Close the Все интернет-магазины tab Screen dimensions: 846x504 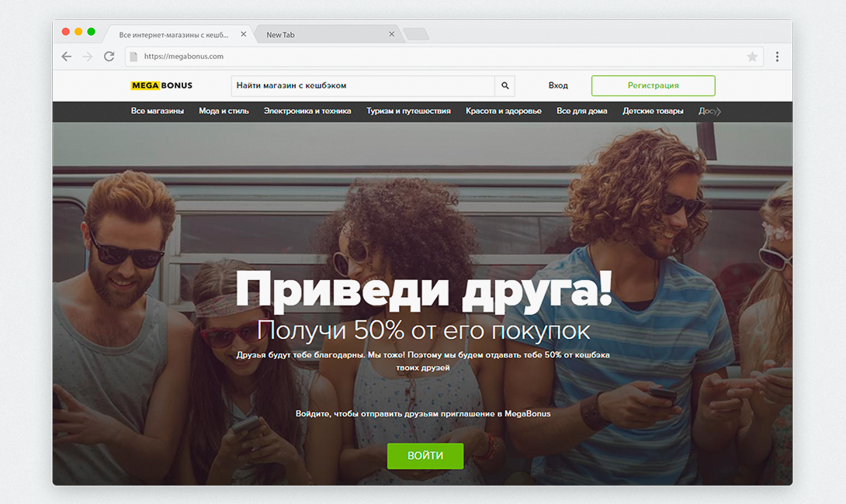click(x=244, y=34)
